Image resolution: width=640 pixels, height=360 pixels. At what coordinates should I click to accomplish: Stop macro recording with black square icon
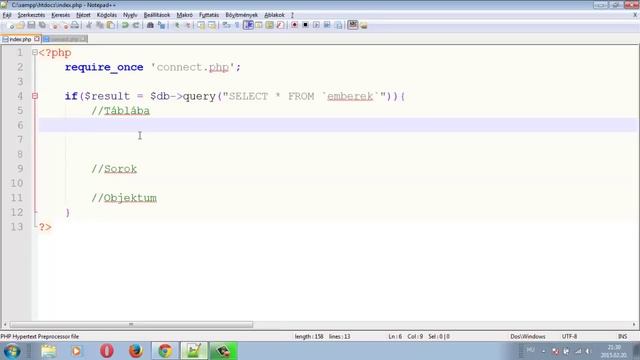(305, 25)
